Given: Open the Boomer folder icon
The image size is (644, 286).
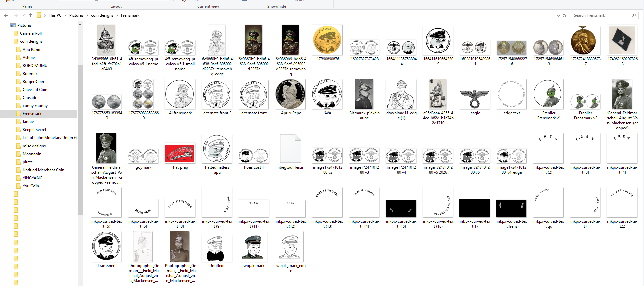Looking at the screenshot, I should click(18, 74).
